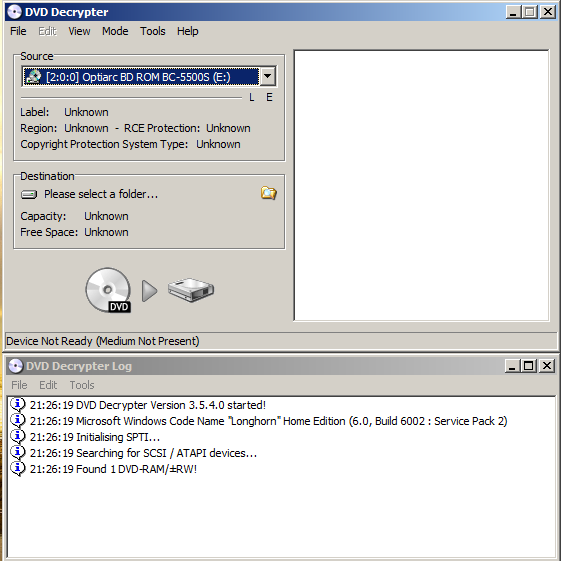Open the Edit menu in the Log window
Viewport: 561px width, 561px height.
48,385
